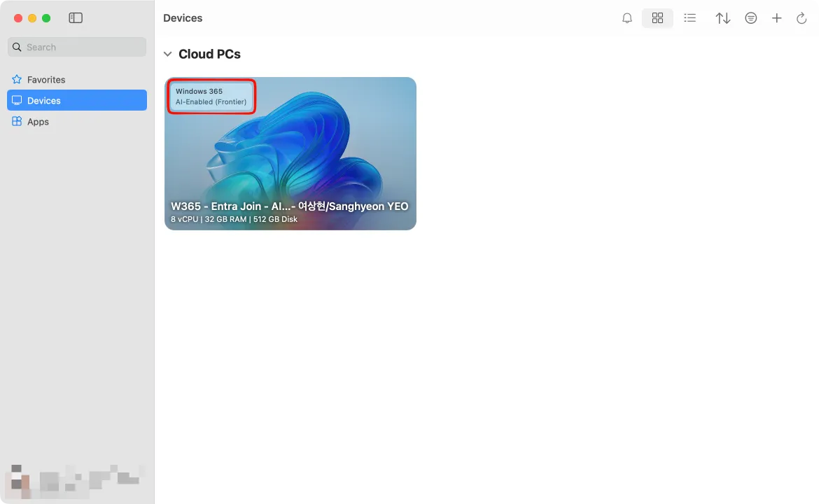Enter full screen with green button

click(46, 18)
